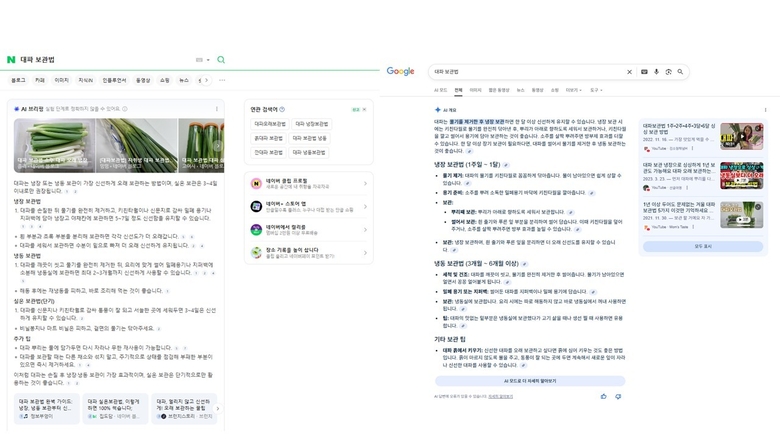Switch to Naver 블로그 tab
The width and height of the screenshot is (780, 439).
click(x=18, y=80)
